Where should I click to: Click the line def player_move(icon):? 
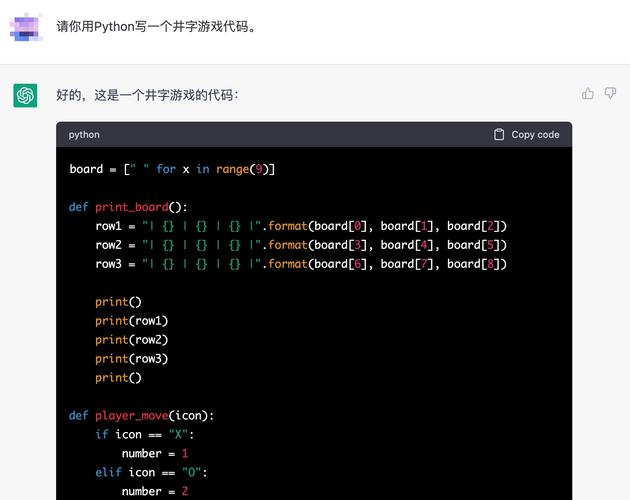coord(141,416)
